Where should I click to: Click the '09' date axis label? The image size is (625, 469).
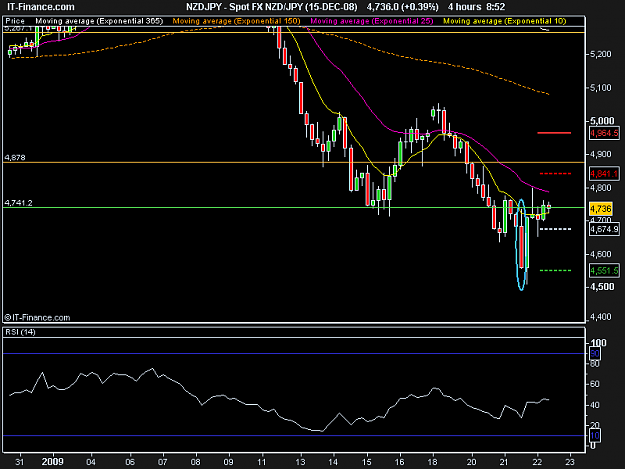(228, 462)
